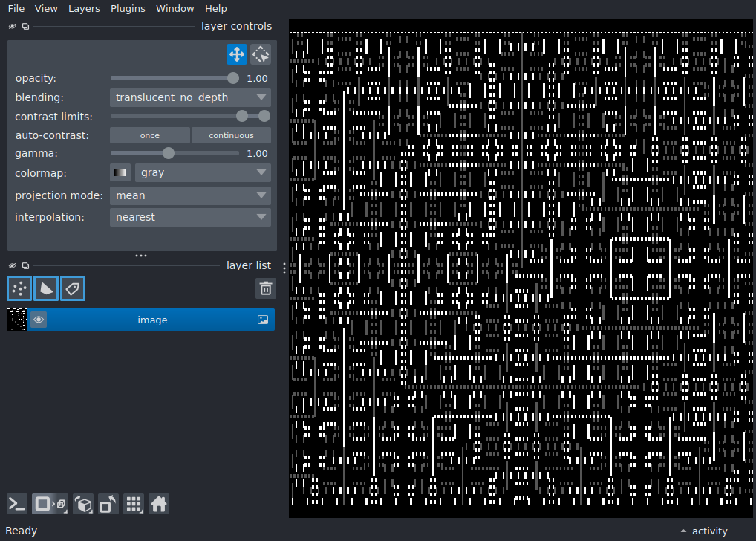This screenshot has height=541, width=756.
Task: Open the console terminal icon
Action: [17, 505]
